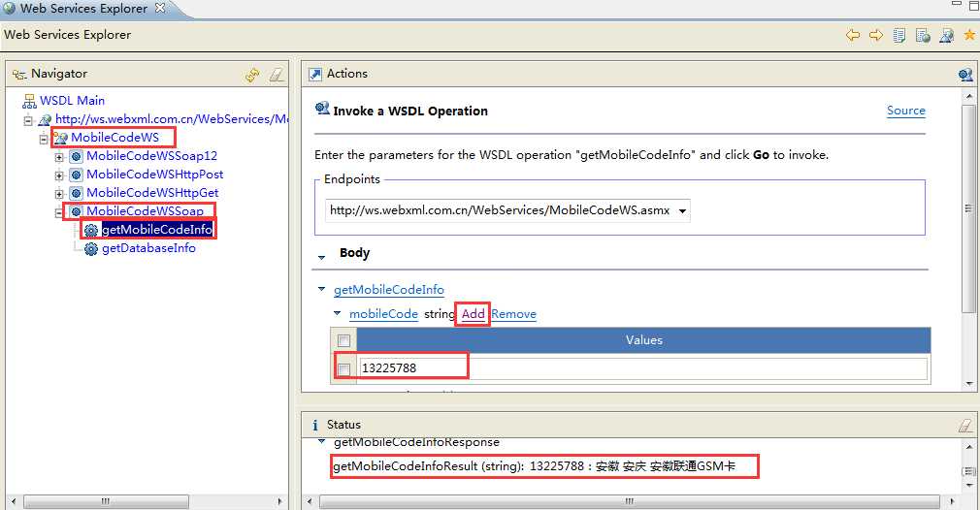
Task: Click the gear icon beside MobileCodeWSSoap12
Action: coord(77,156)
